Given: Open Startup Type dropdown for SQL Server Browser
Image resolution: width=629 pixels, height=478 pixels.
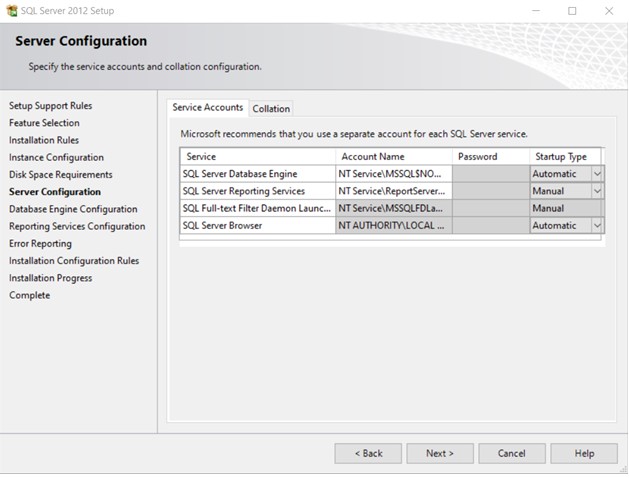Looking at the screenshot, I should click(597, 226).
